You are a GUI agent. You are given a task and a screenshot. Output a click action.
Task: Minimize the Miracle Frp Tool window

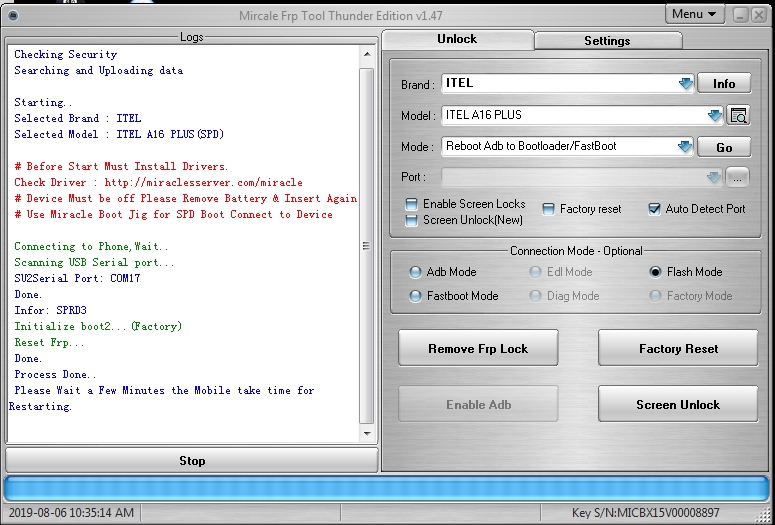pos(740,15)
